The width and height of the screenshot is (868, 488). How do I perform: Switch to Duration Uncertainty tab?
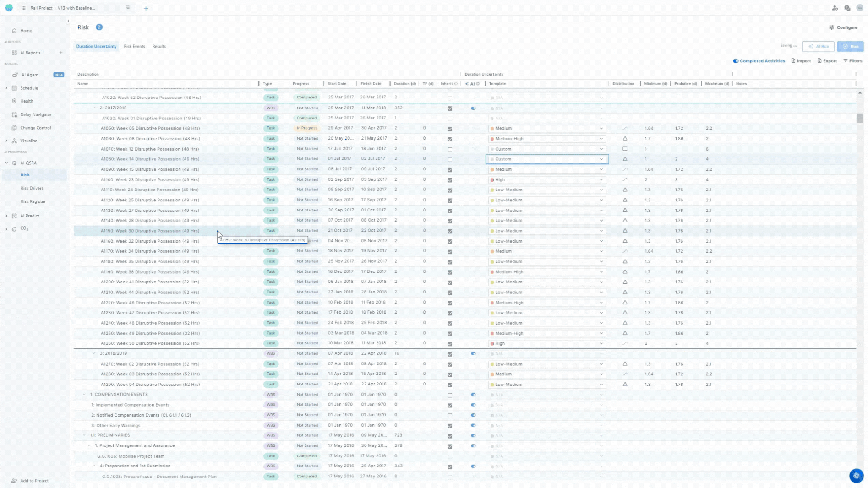pos(96,47)
